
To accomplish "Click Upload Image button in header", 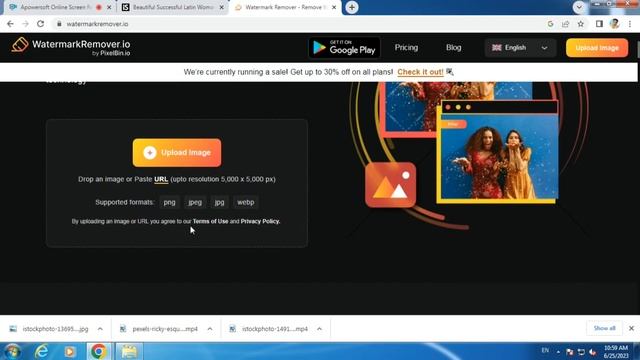I will [597, 48].
